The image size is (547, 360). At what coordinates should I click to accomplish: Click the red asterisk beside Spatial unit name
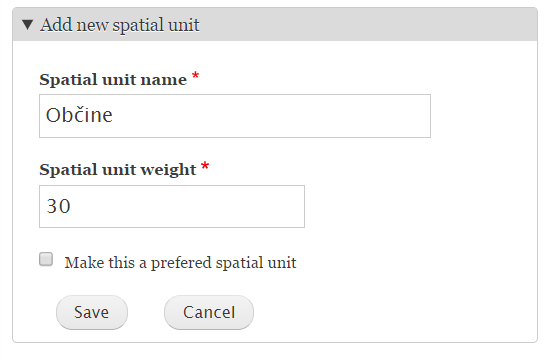coord(196,76)
